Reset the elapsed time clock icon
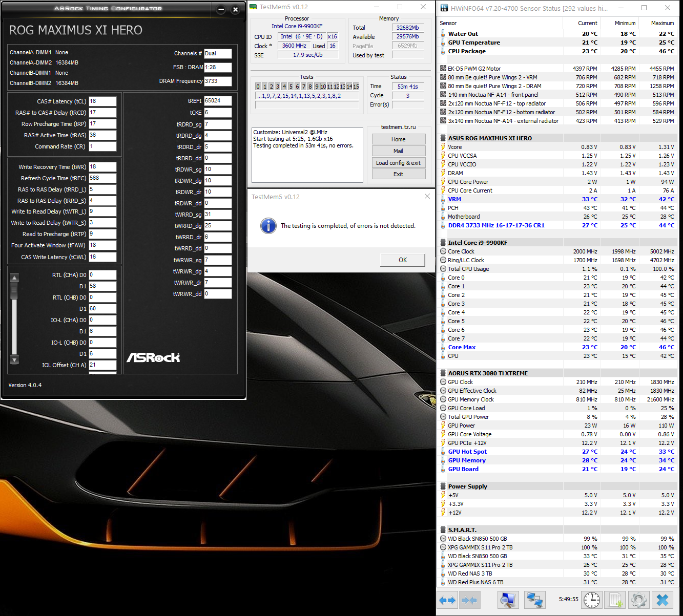The image size is (683, 616). click(x=591, y=600)
